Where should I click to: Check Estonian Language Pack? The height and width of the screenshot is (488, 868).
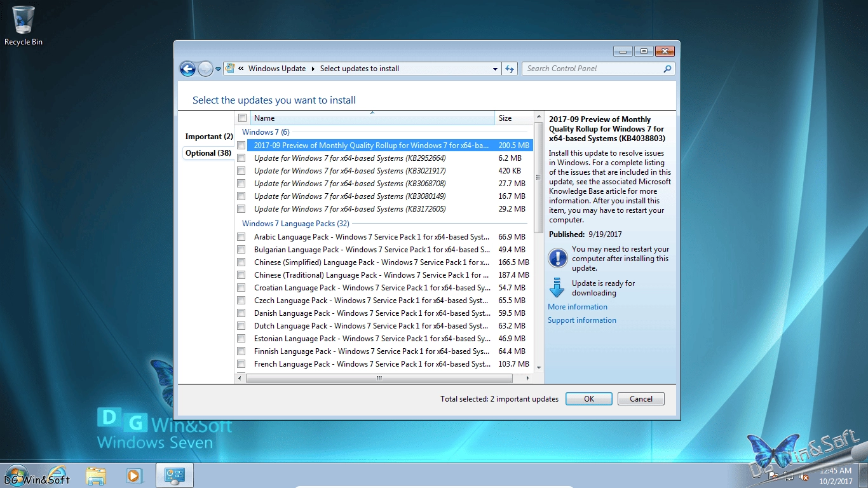(241, 339)
